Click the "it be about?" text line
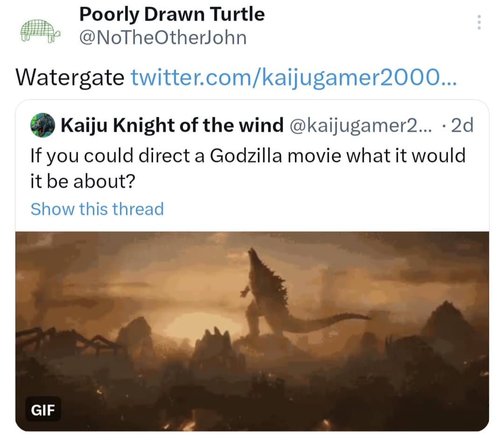The height and width of the screenshot is (440, 504). (83, 181)
